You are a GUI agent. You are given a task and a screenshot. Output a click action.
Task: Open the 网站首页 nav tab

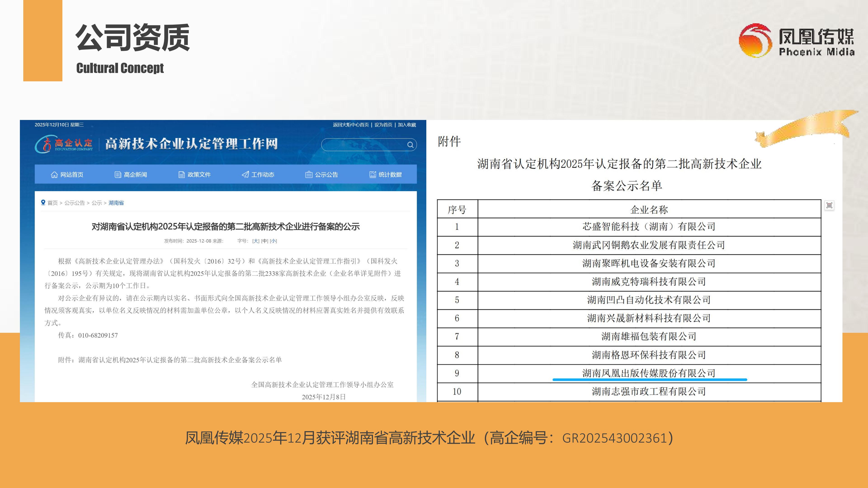pyautogui.click(x=67, y=174)
